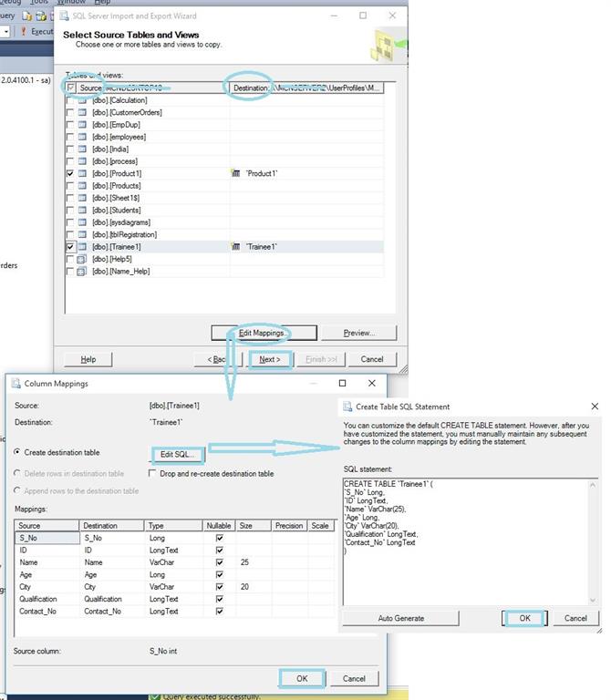Click the destination icon beside 'Product1'

(236, 173)
